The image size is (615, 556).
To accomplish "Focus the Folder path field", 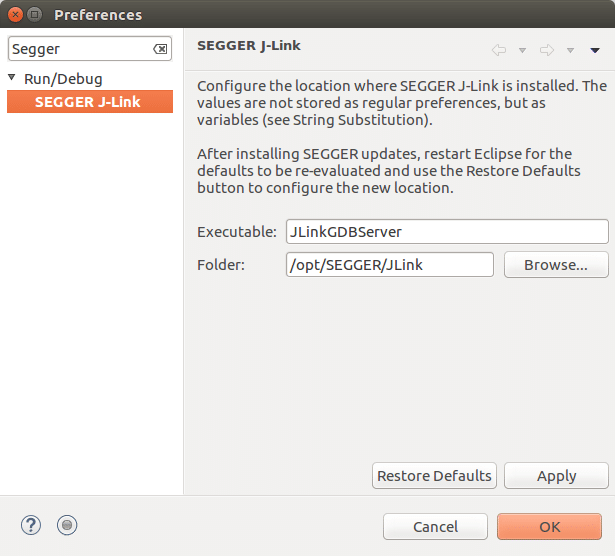I will 389,265.
